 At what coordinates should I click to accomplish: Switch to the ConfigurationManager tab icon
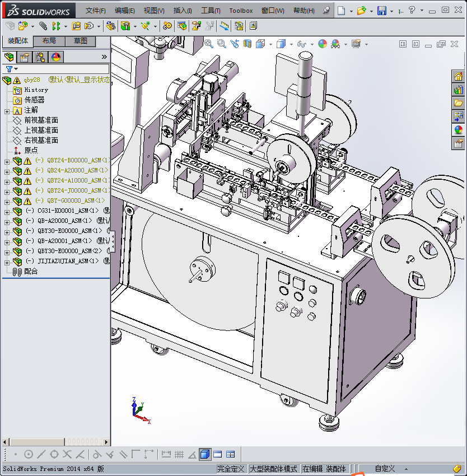coord(40,57)
